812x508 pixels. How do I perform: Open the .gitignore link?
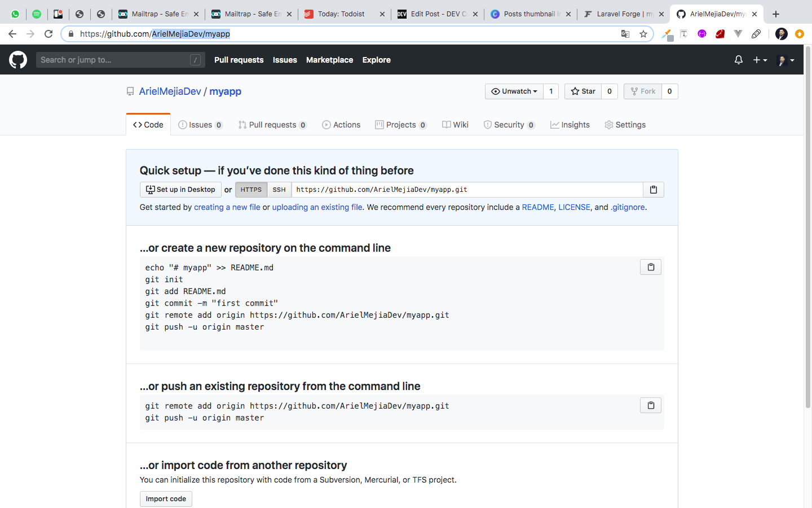click(628, 207)
